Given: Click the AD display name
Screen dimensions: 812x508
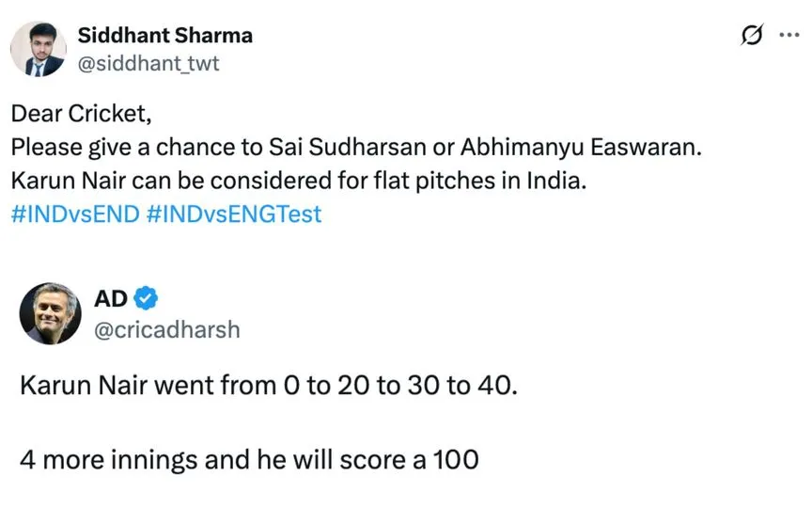Looking at the screenshot, I should 111,298.
